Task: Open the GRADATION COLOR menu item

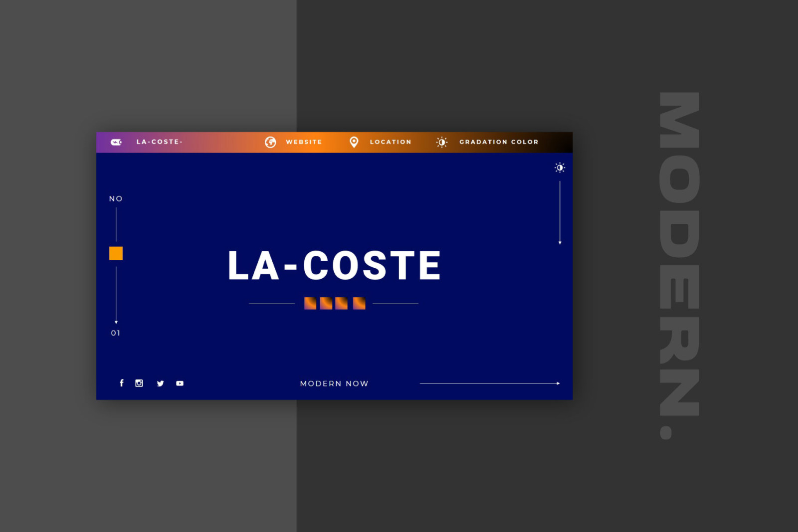Action: 499,142
